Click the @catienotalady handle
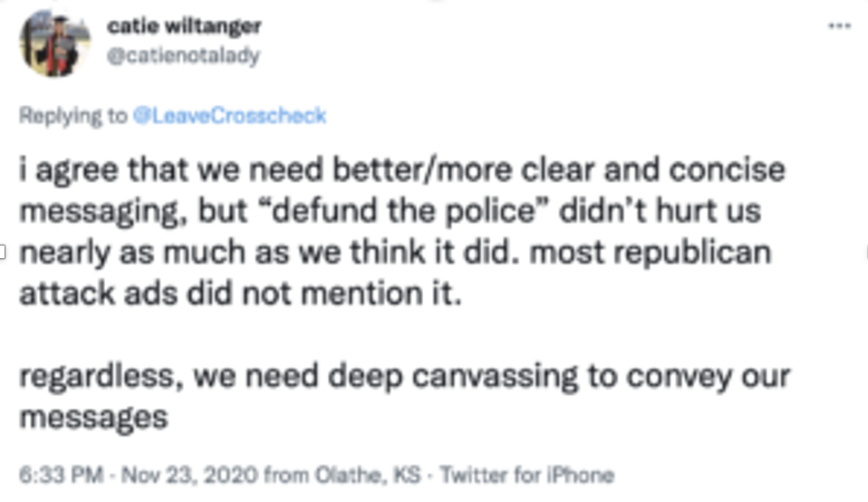The height and width of the screenshot is (502, 868). [184, 55]
